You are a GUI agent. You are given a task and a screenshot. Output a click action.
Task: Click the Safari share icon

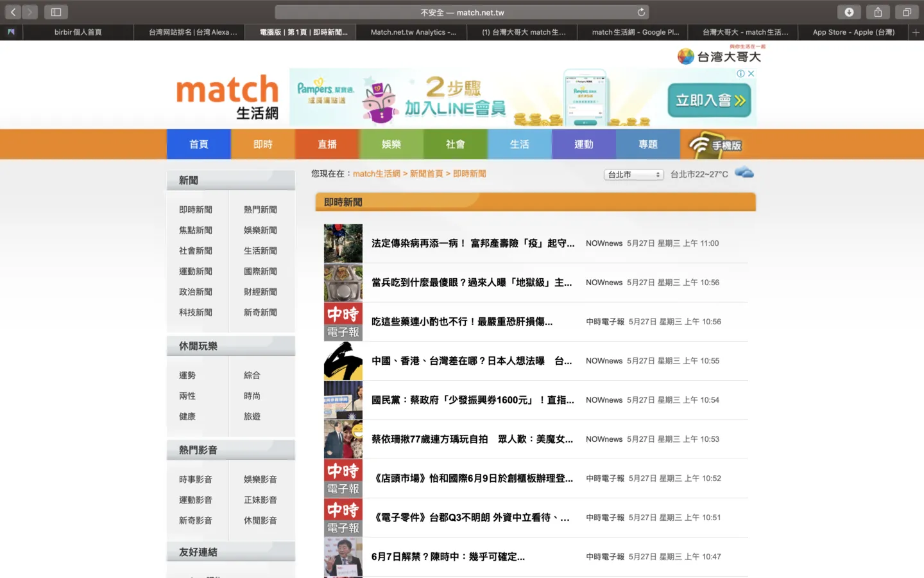pyautogui.click(x=878, y=12)
